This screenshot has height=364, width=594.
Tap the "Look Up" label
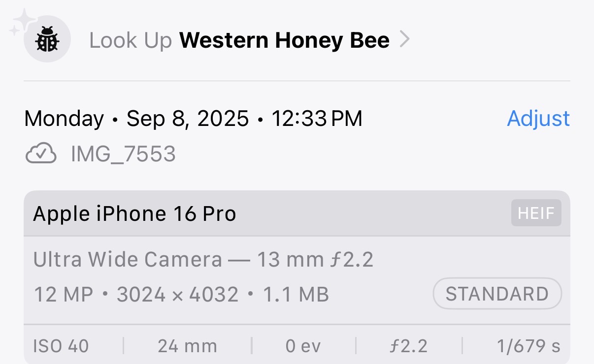point(131,41)
